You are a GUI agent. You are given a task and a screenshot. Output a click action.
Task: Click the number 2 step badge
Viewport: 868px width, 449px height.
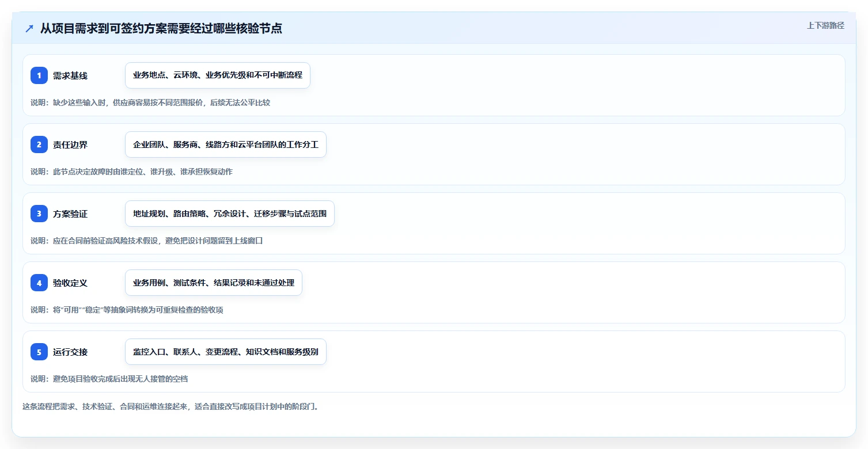click(39, 144)
